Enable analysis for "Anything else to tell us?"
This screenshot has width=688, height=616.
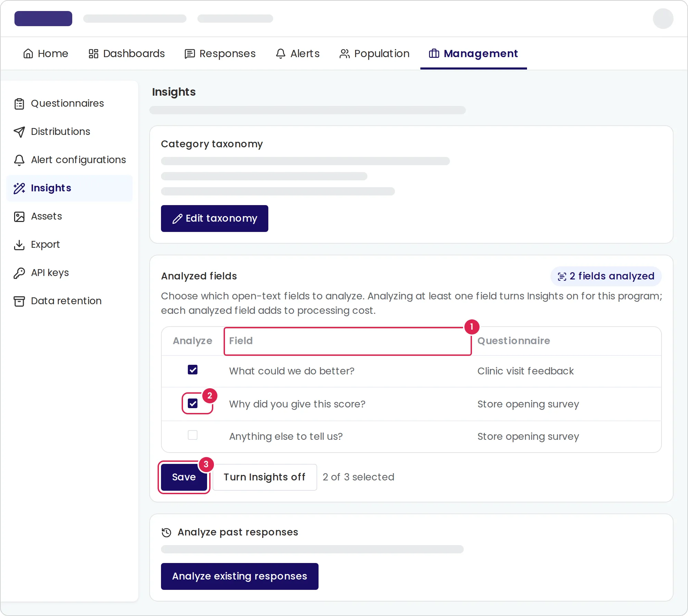point(193,435)
